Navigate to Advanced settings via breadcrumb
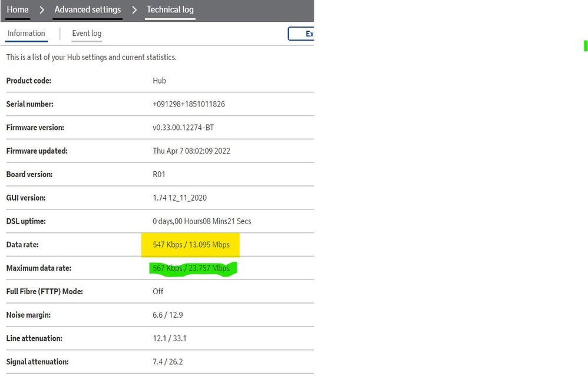The height and width of the screenshot is (376, 588). (87, 9)
